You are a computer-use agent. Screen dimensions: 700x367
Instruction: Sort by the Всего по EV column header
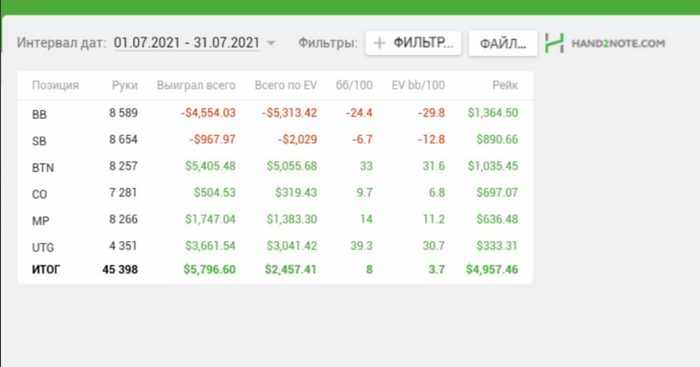(286, 85)
